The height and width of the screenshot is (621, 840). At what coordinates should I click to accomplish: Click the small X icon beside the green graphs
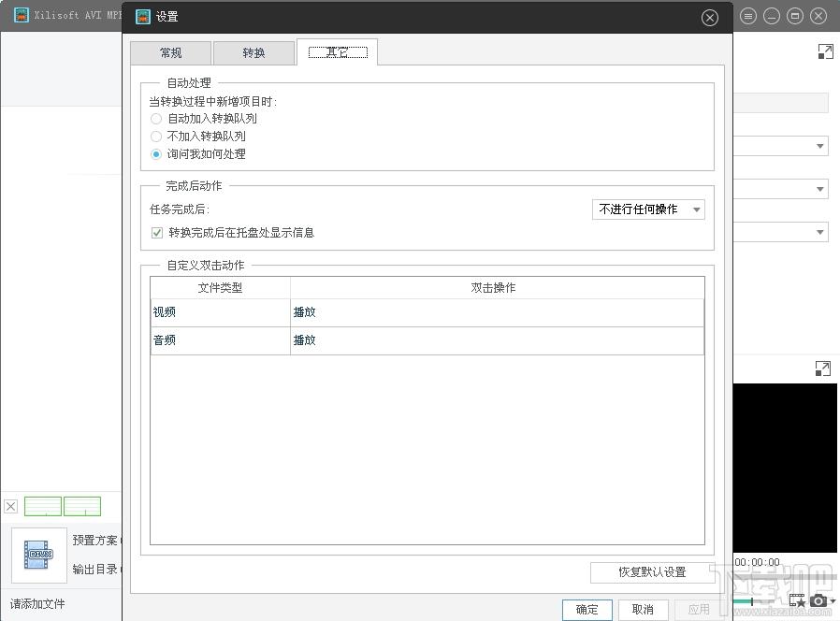[11, 506]
